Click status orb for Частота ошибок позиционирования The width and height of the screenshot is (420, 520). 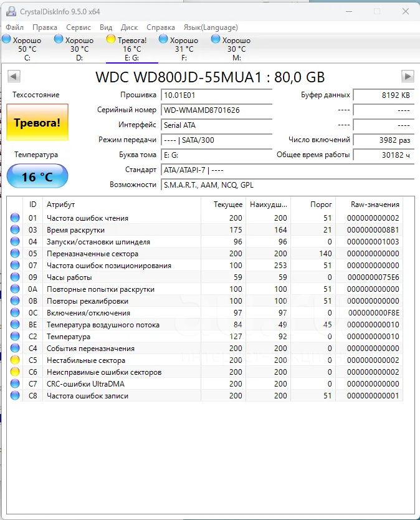[x=15, y=266]
